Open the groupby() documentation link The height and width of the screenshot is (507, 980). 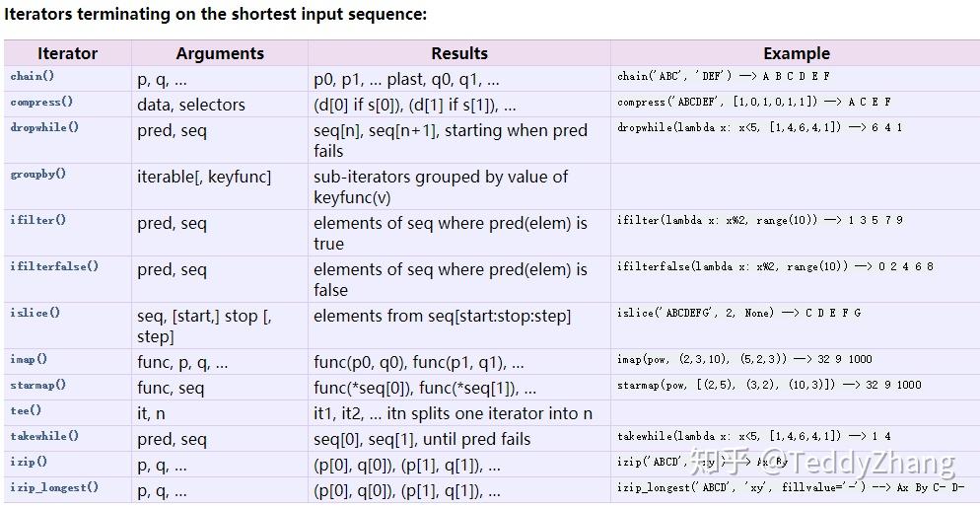[38, 175]
